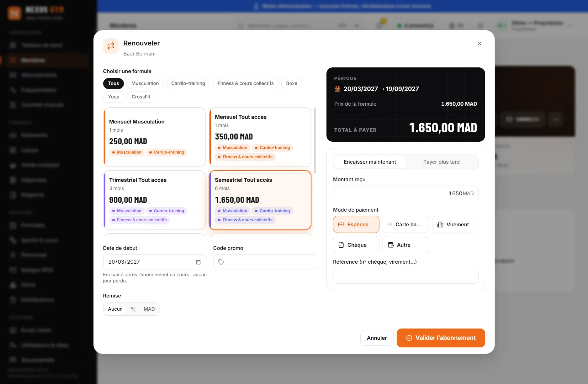Click the calendar icon next to the period dates
This screenshot has width=588, height=384.
(x=337, y=89)
